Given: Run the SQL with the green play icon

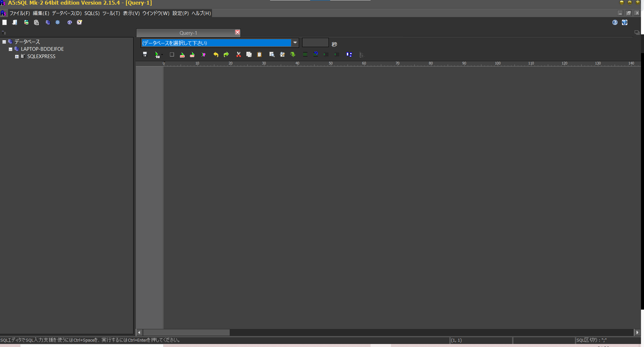Looking at the screenshot, I should click(157, 54).
